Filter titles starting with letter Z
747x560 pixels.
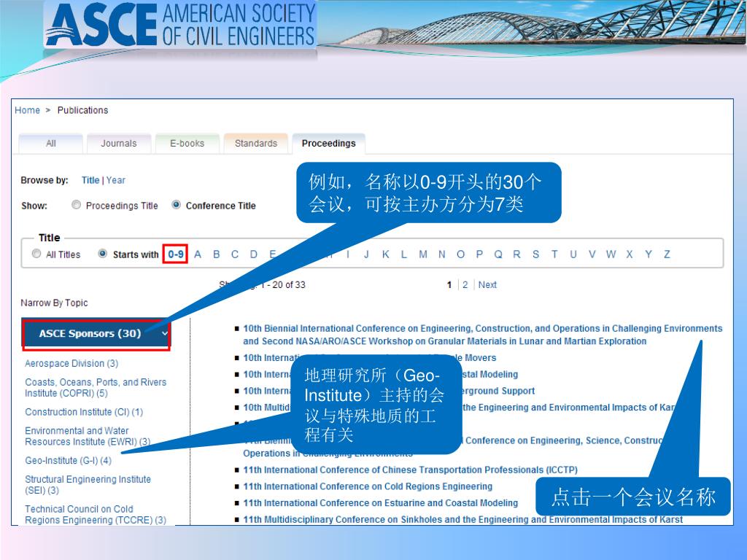pos(667,254)
